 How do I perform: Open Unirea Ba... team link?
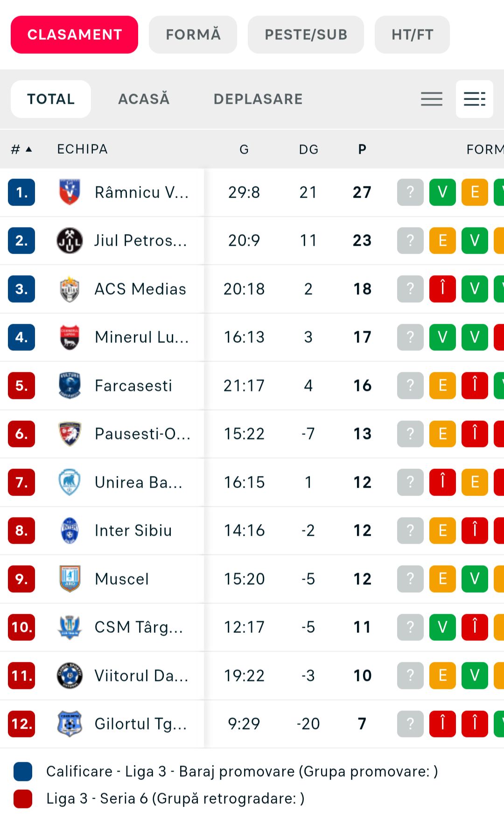[138, 482]
